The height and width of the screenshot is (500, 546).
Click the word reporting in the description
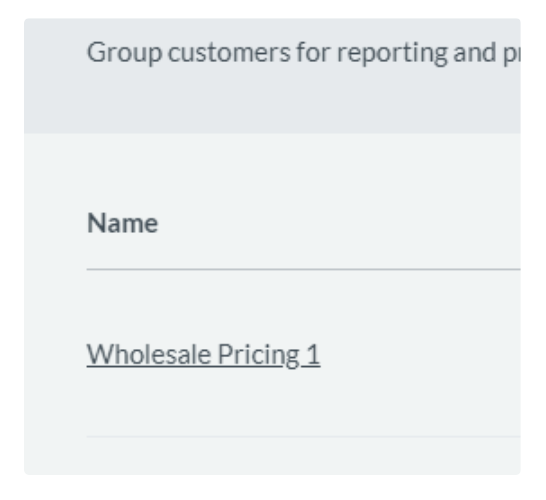click(392, 54)
